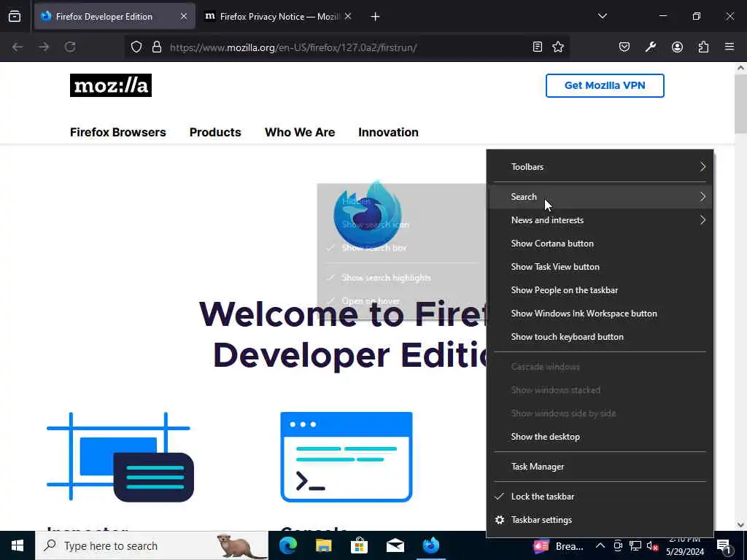Go forward with the forward arrow
Screen dimensions: 747x560
44,47
